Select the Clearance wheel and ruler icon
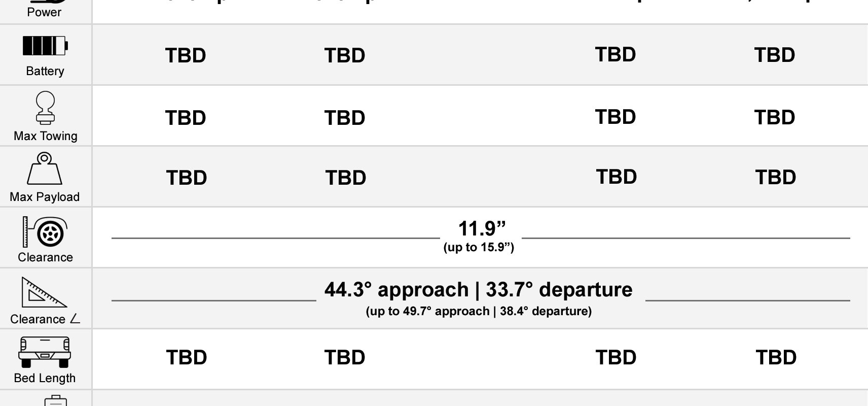Viewport: 868px width, 406px height. (x=45, y=231)
